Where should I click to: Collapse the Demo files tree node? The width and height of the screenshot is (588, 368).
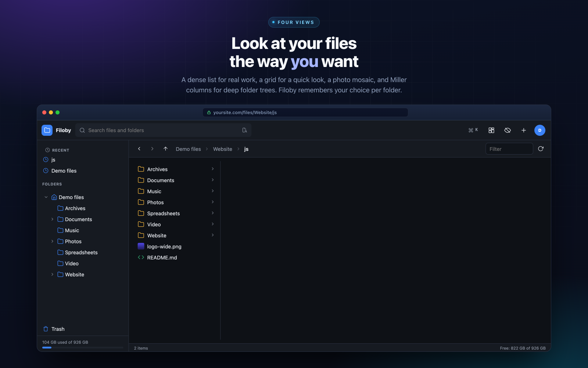coord(46,197)
